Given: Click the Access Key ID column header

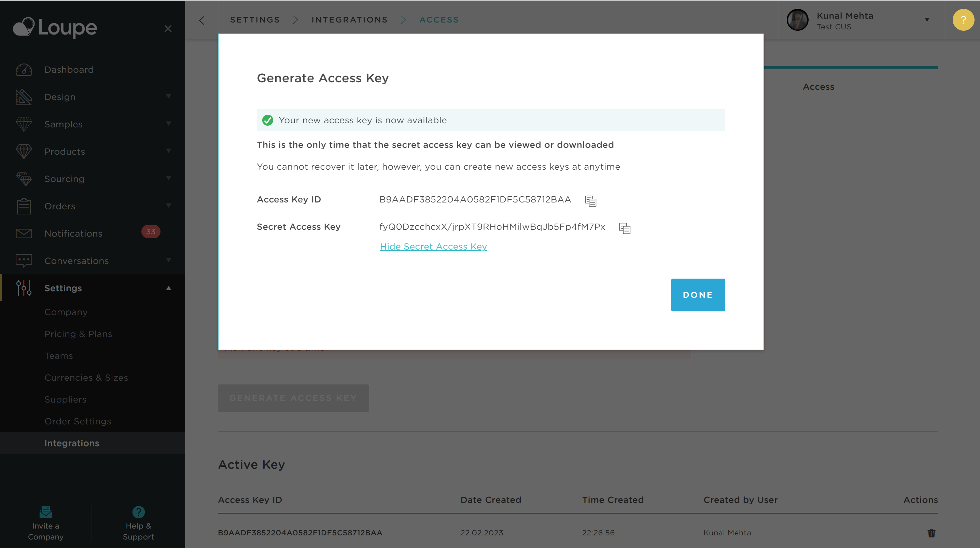Looking at the screenshot, I should click(250, 500).
